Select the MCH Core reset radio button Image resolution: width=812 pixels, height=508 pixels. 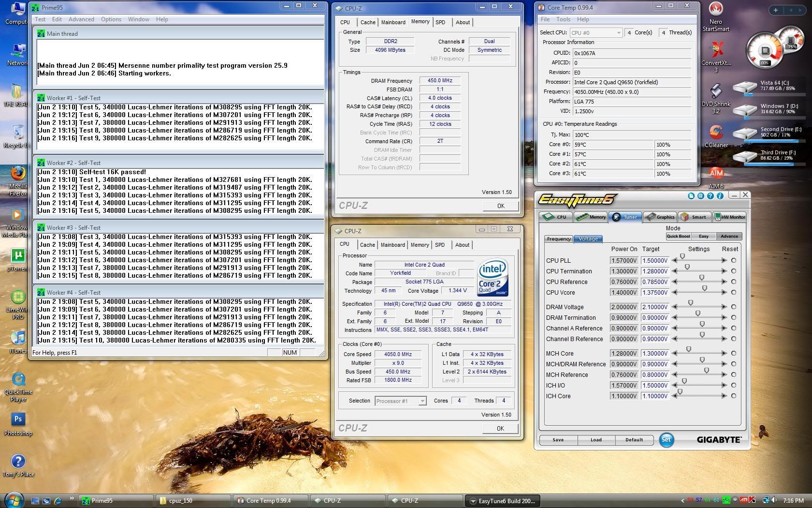tap(734, 353)
